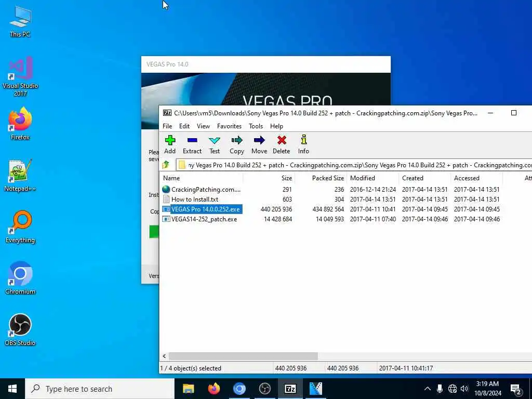Select the OBS Studio desktop shortcut
The image size is (532, 399).
pos(20,330)
